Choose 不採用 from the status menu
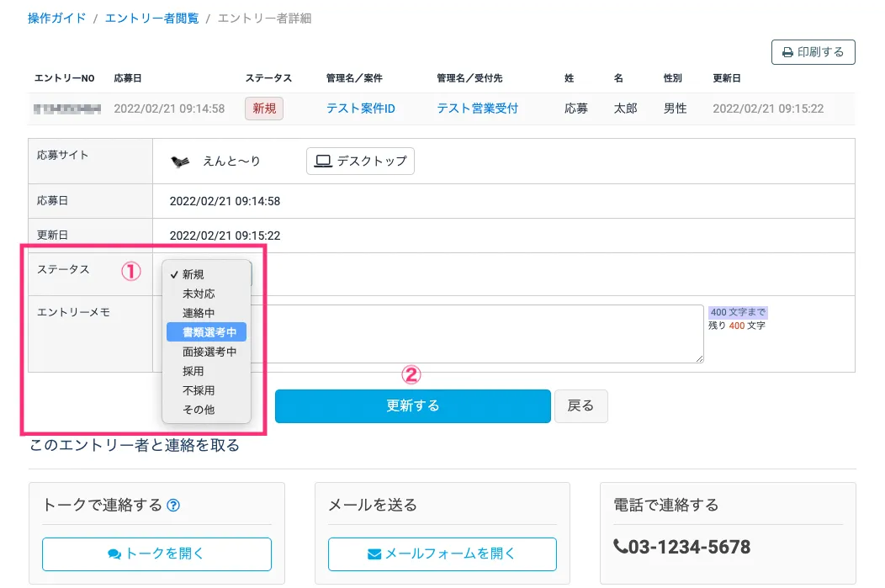 click(199, 390)
